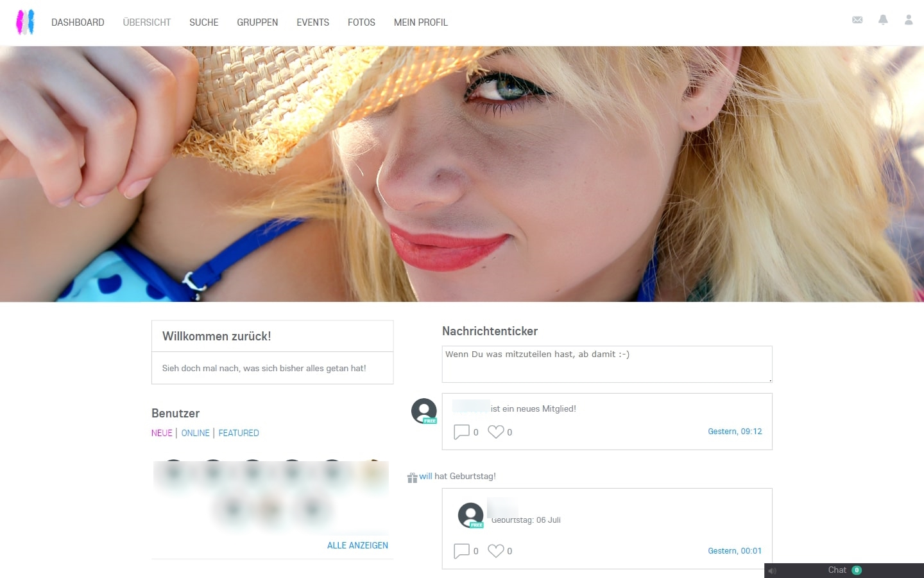Toggle the chat sound speaker icon
This screenshot has width=924, height=578.
point(773,571)
